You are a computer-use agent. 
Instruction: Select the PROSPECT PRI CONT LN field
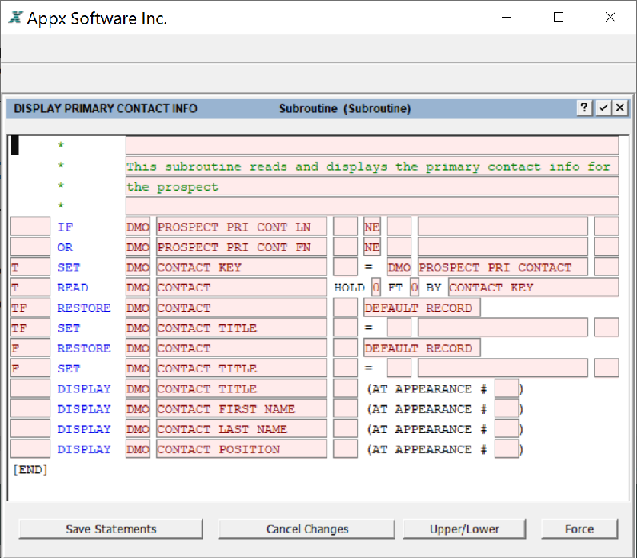tap(241, 227)
